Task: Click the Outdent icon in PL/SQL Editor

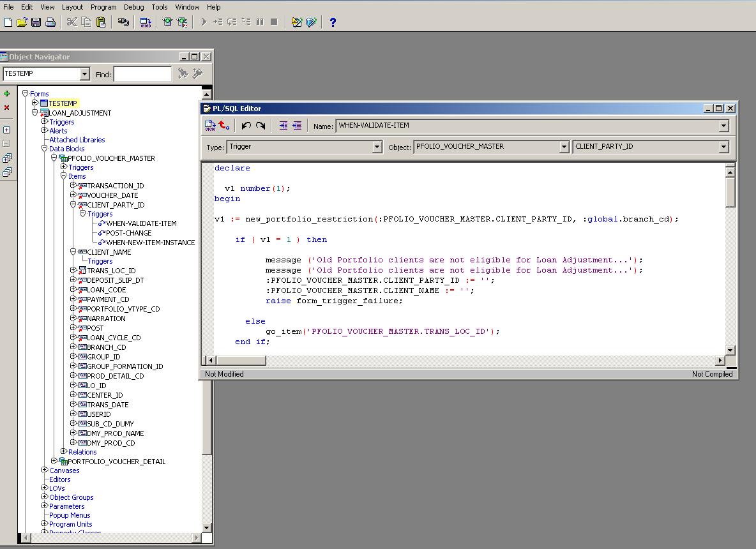Action: point(297,126)
